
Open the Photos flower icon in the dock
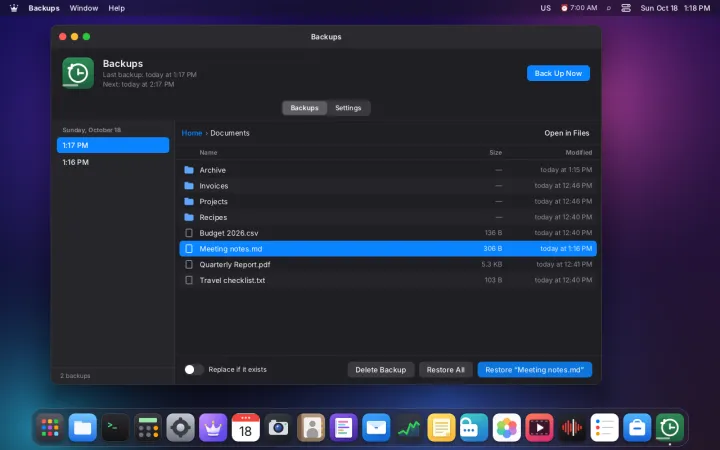coord(506,428)
